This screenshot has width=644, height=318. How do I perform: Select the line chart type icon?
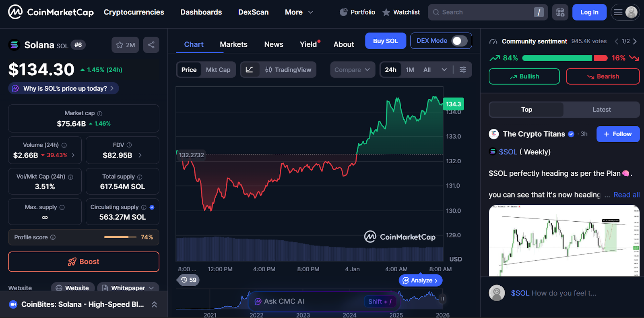click(250, 70)
